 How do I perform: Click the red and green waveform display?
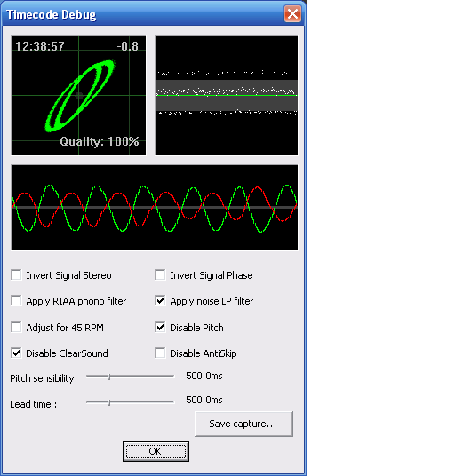click(x=155, y=208)
